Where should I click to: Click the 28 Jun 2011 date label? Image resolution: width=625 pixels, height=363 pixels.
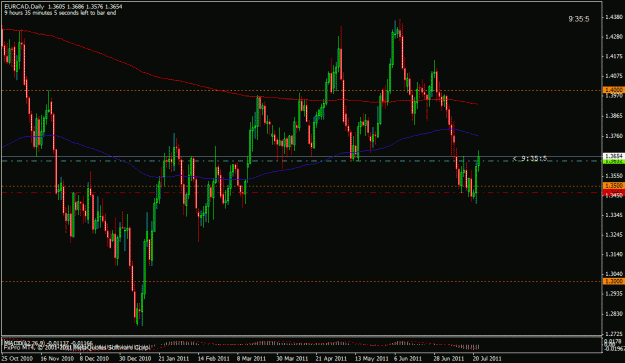pos(448,358)
